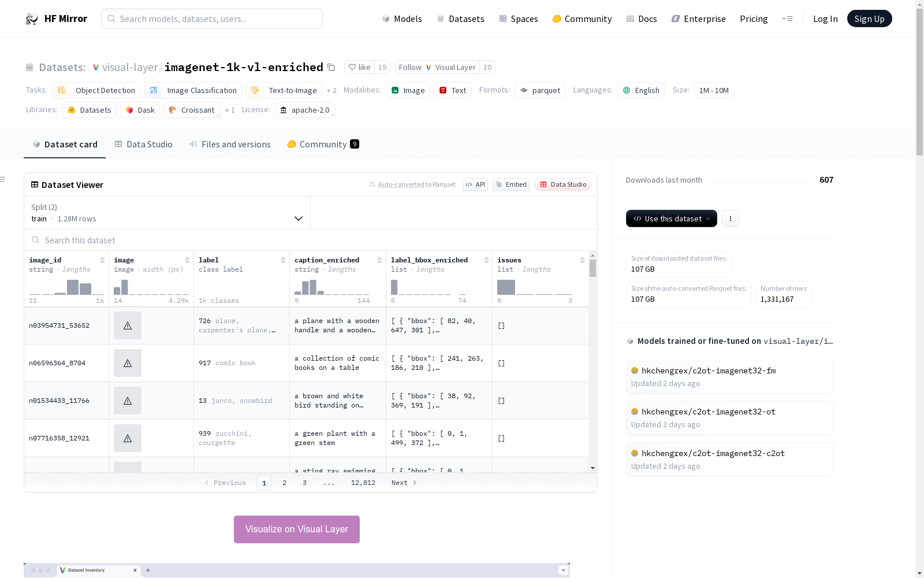Jump to last page 12,812
This screenshot has height=578, width=924.
[363, 483]
